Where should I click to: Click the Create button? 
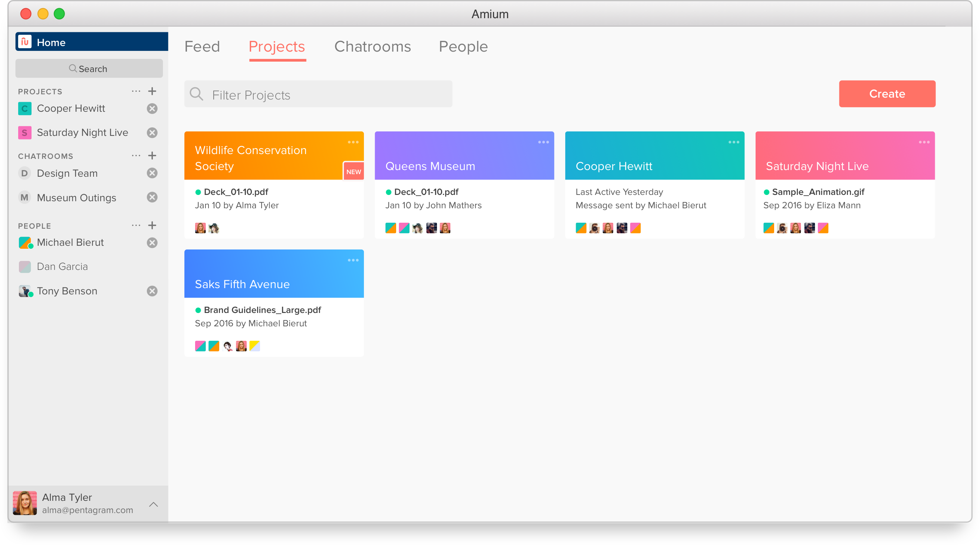887,94
